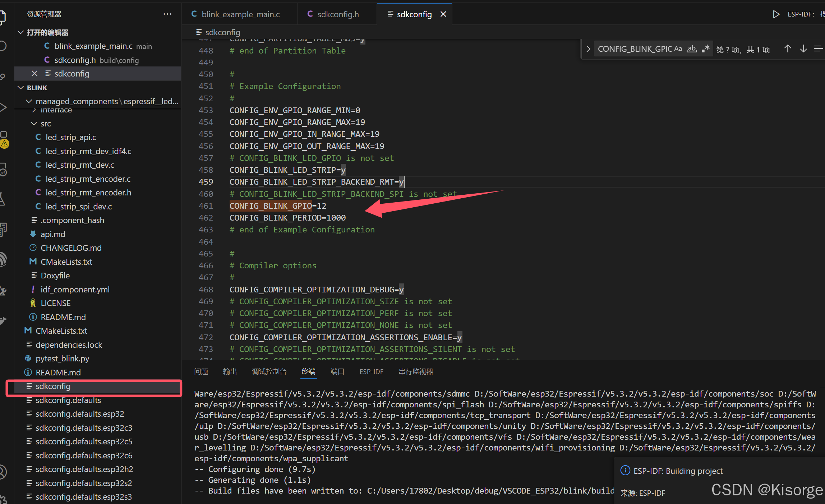Toggle Match Whole Word in find

[x=692, y=49]
